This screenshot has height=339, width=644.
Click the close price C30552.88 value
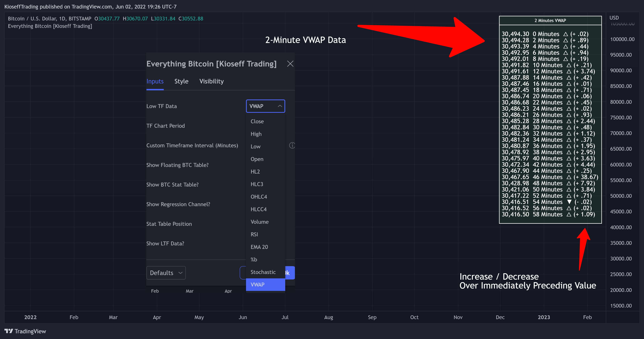(x=191, y=18)
